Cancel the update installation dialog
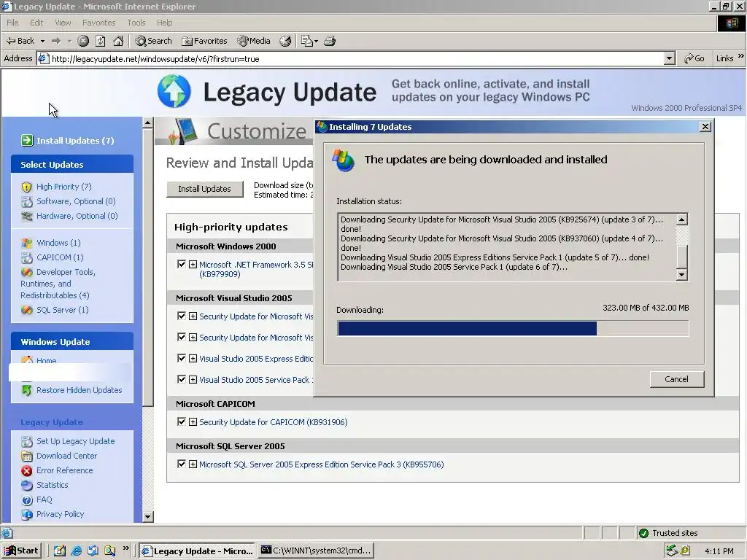 [x=676, y=379]
